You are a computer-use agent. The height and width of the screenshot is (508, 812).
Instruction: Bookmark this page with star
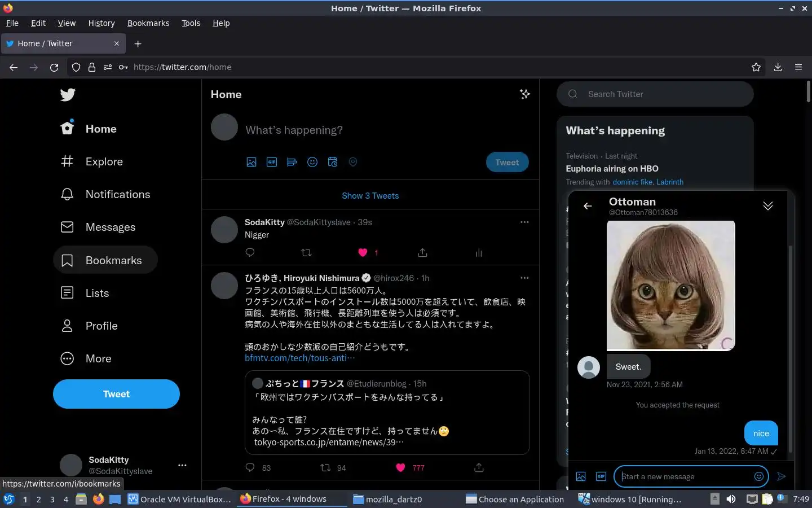[x=756, y=67]
